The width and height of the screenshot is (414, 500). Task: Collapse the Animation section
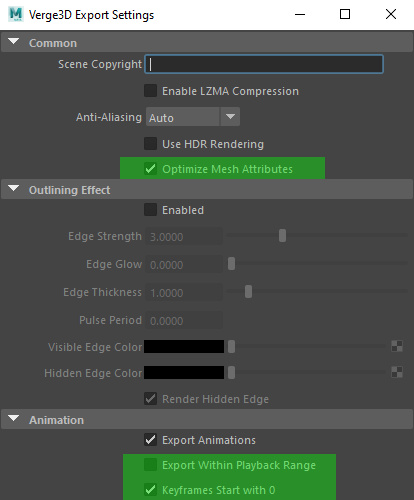click(14, 418)
